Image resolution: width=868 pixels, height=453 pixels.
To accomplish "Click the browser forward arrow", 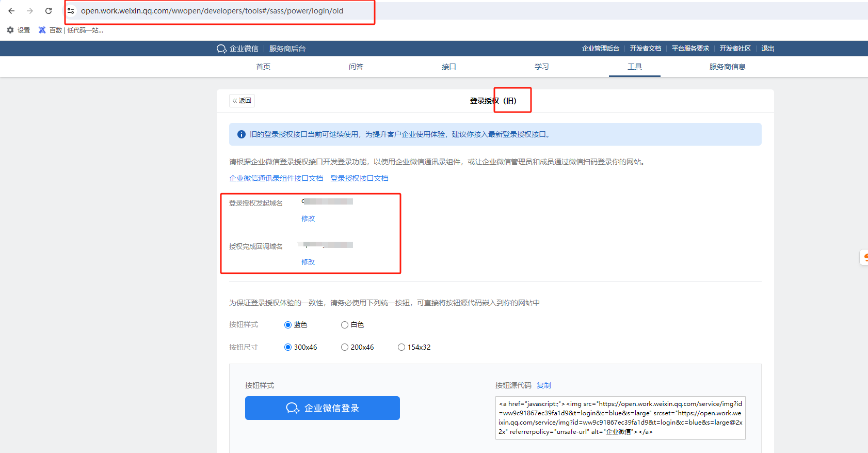I will (30, 11).
